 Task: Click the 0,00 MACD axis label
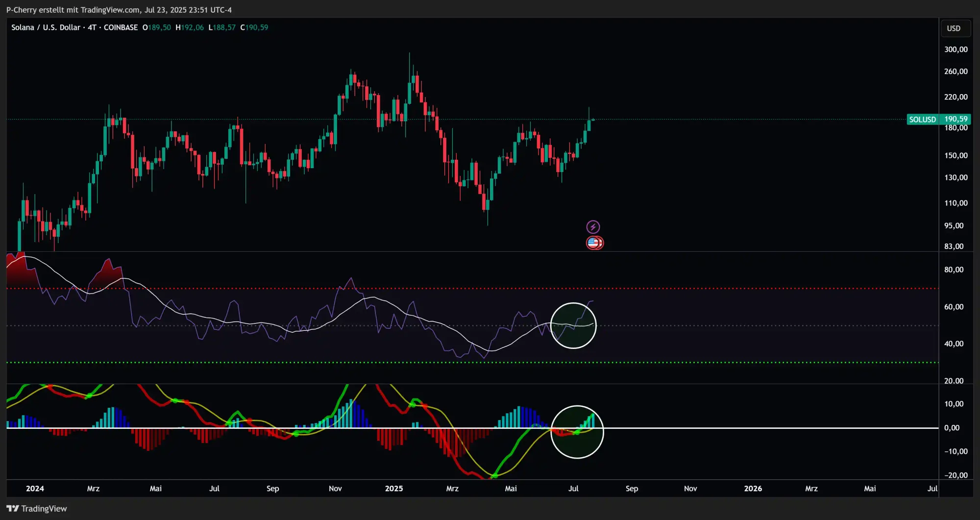tap(952, 428)
